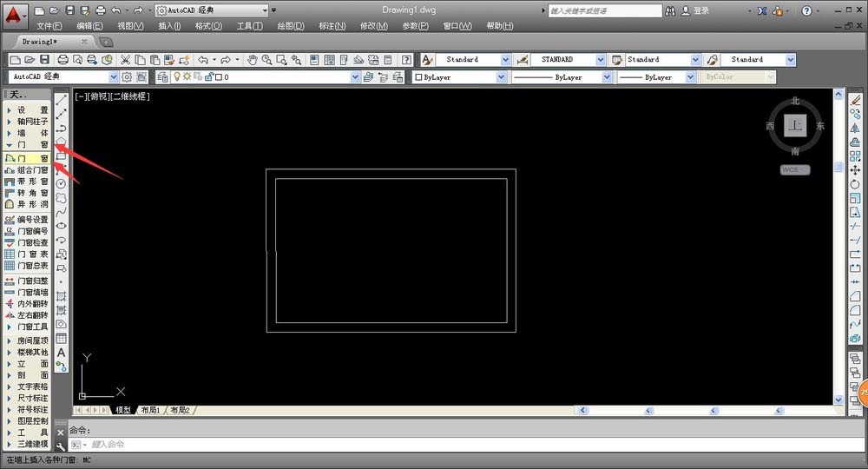This screenshot has width=868, height=469.
Task: Toggle the layer 0 lock icon
Action: [x=208, y=77]
